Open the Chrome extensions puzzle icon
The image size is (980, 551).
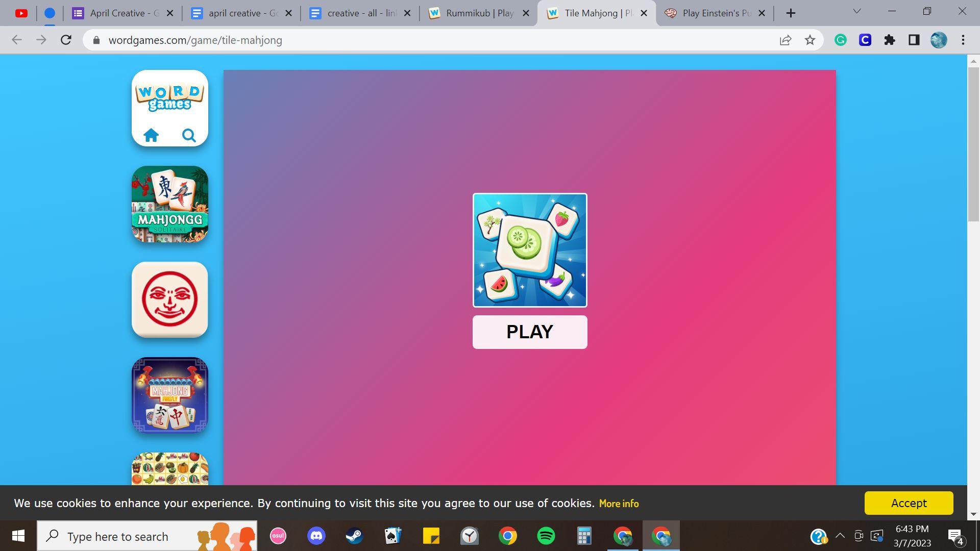[890, 40]
